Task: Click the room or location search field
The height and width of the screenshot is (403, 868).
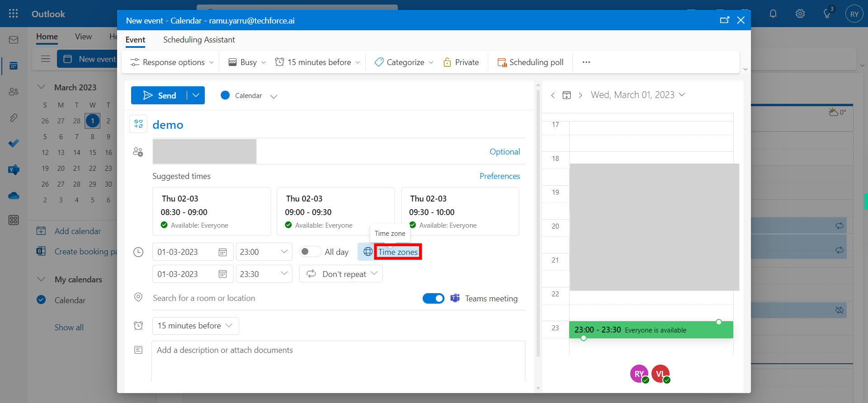Action: pos(285,298)
